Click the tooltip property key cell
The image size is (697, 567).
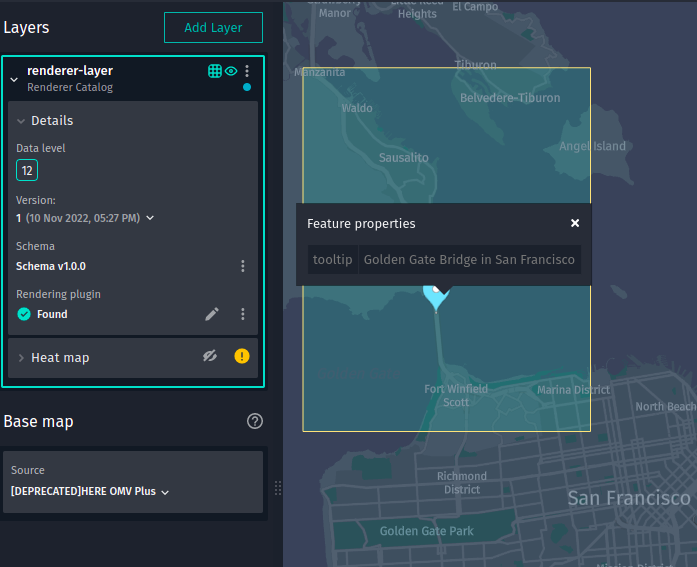coord(332,260)
